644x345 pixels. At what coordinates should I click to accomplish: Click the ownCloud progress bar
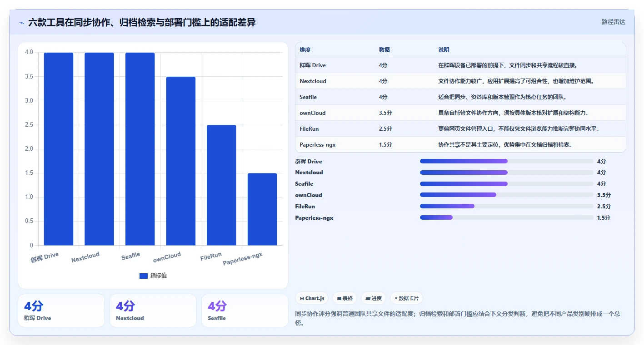click(x=507, y=195)
